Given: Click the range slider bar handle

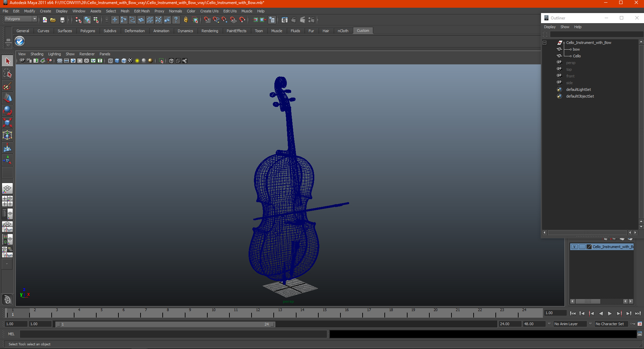Looking at the screenshot, I should 165,324.
